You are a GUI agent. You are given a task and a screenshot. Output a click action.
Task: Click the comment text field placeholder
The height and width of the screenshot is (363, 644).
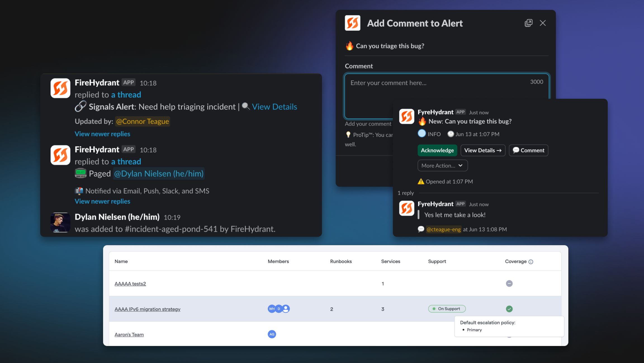click(x=388, y=83)
